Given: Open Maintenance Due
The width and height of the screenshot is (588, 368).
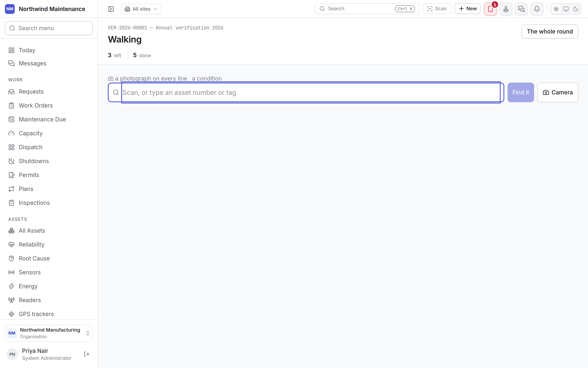Looking at the screenshot, I should click(x=49, y=119).
